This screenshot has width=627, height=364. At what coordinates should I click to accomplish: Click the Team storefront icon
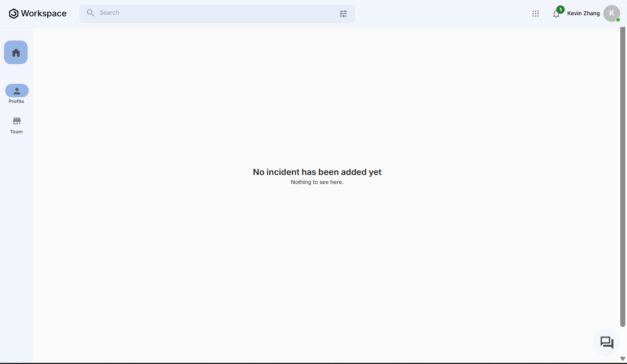(16, 121)
